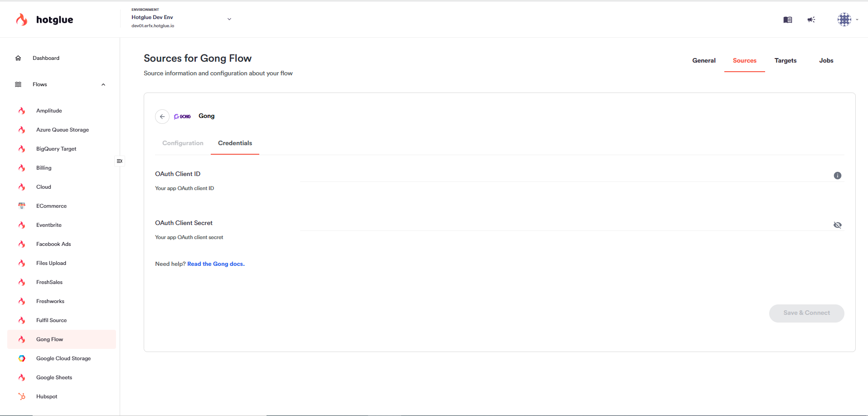Screen dimensions: 868x416
Task: Click the Flows stacked-lines icon
Action: (x=18, y=84)
